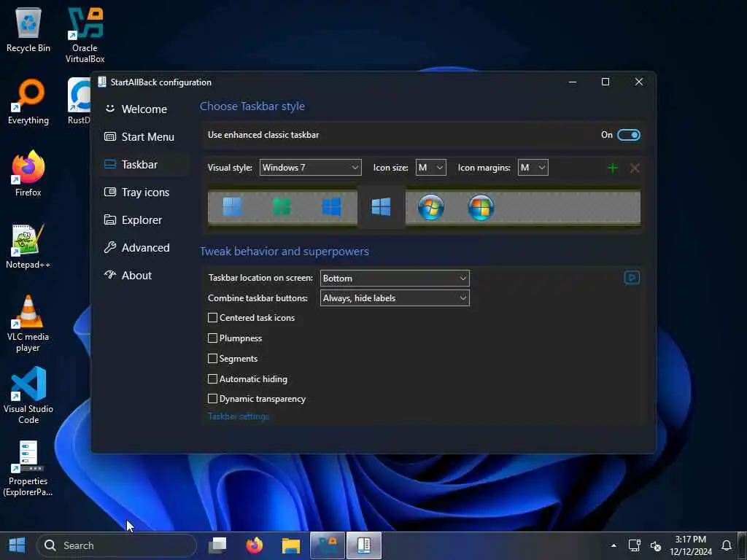The image size is (747, 560).
Task: Switch to the VirtualBox taskbar button
Action: click(328, 545)
